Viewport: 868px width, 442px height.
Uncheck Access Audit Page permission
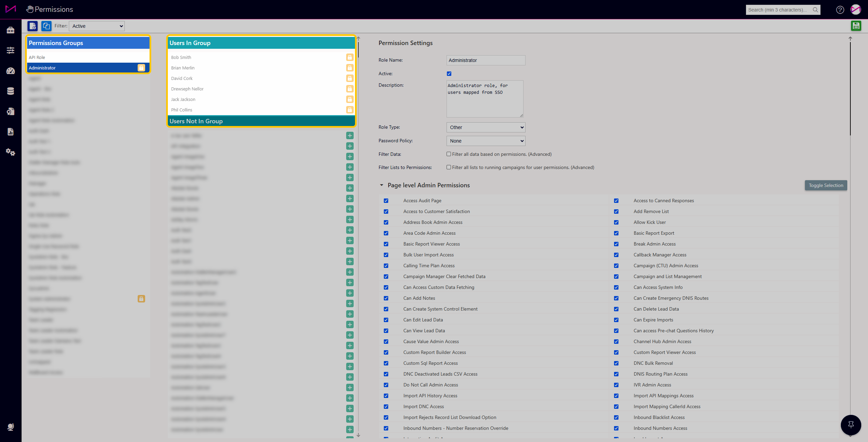coord(386,201)
